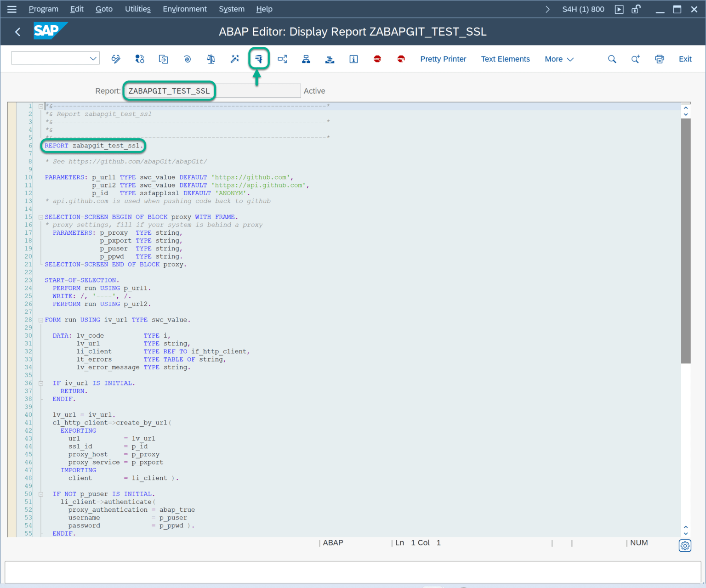Open the Environment menu

point(184,9)
